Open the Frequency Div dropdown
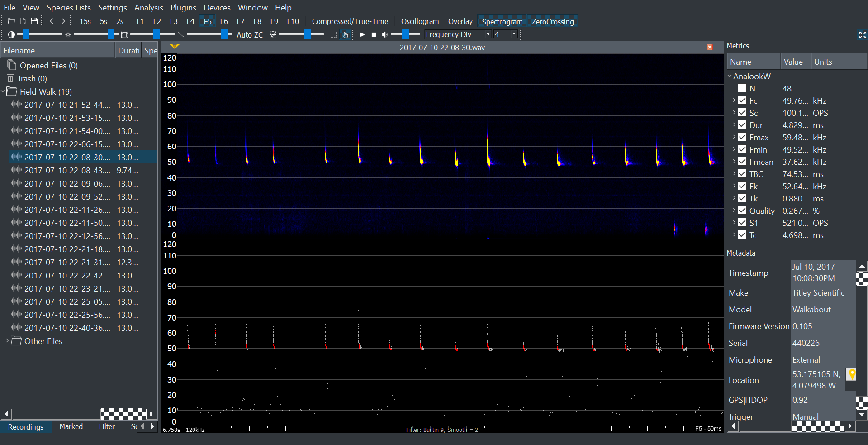This screenshot has width=868, height=445. click(488, 34)
